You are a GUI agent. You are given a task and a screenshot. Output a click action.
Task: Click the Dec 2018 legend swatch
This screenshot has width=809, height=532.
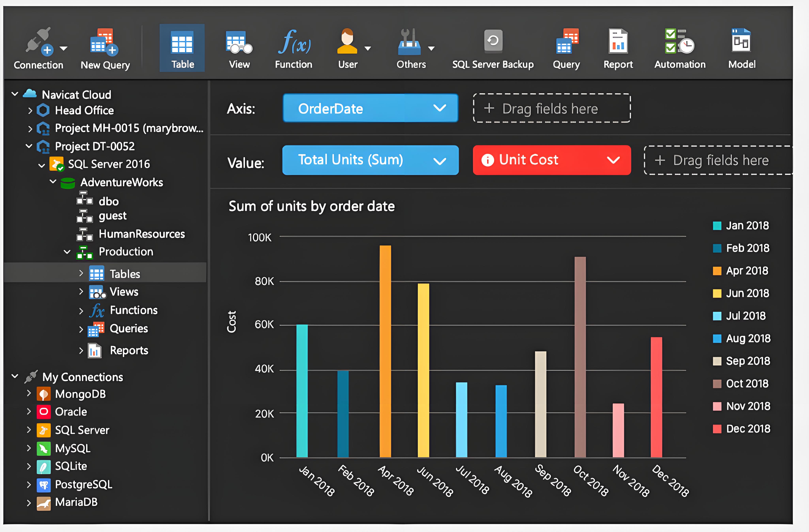point(717,429)
